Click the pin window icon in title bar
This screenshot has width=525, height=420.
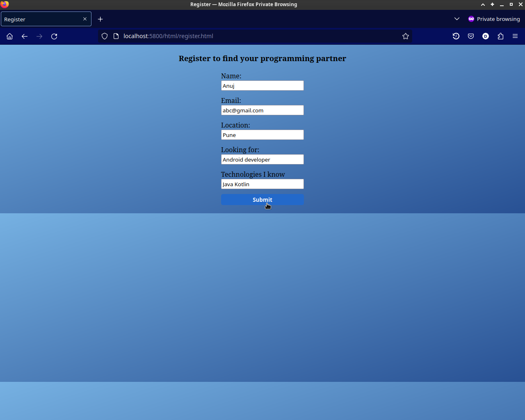[492, 5]
